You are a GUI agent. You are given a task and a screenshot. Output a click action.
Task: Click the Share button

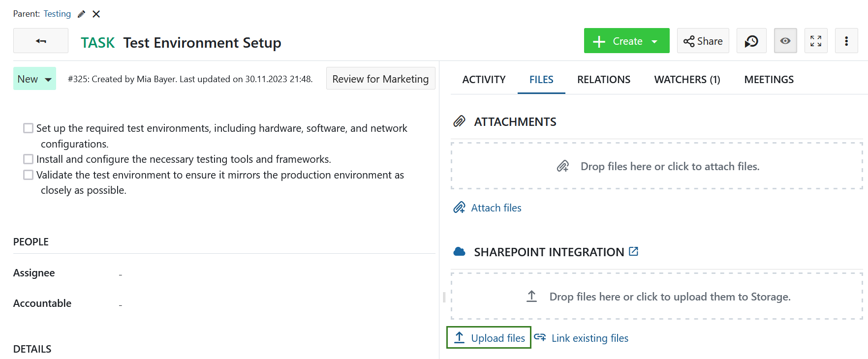(703, 41)
